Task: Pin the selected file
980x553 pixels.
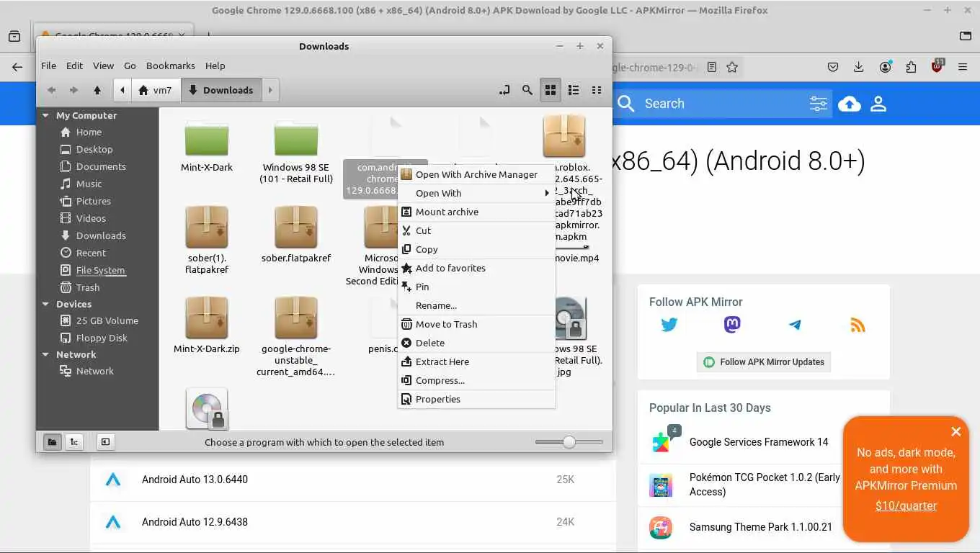Action: 476,287
